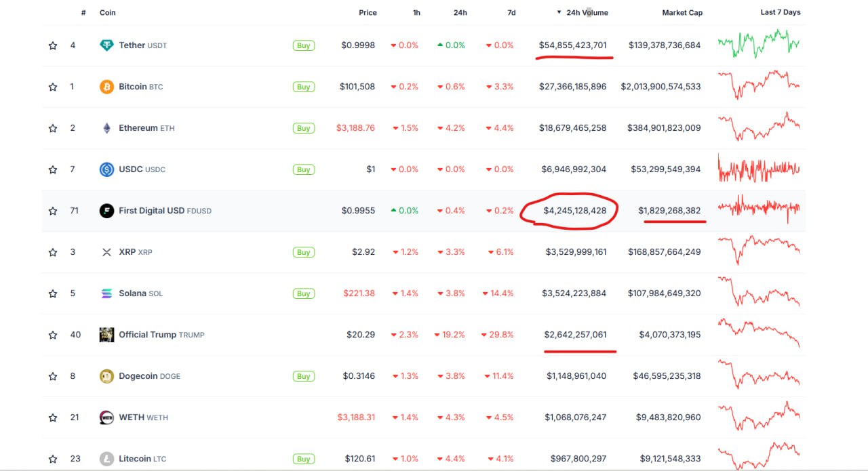Star Official Trump as a favorite
Image resolution: width=868 pixels, height=471 pixels.
point(53,335)
